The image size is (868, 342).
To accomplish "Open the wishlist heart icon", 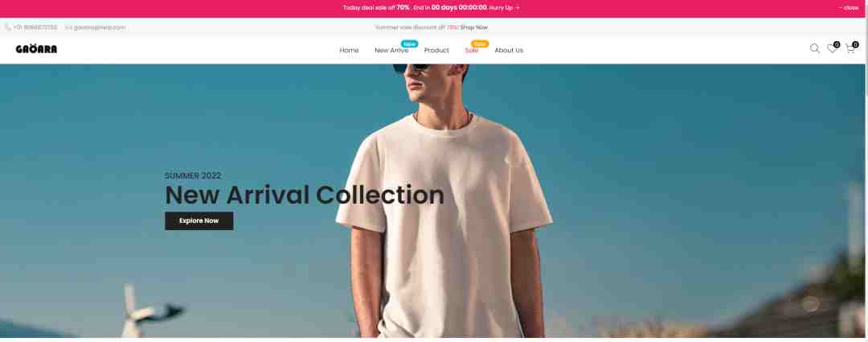I will click(832, 49).
